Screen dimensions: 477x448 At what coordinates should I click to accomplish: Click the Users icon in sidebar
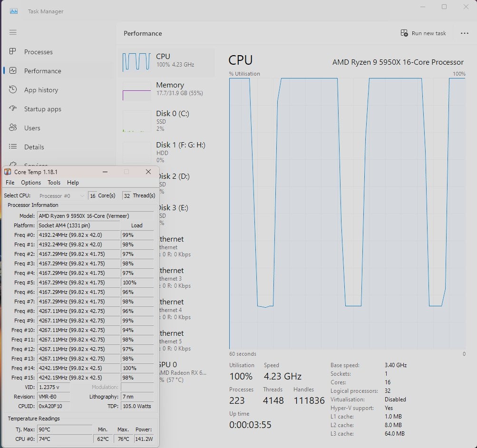[x=13, y=127]
